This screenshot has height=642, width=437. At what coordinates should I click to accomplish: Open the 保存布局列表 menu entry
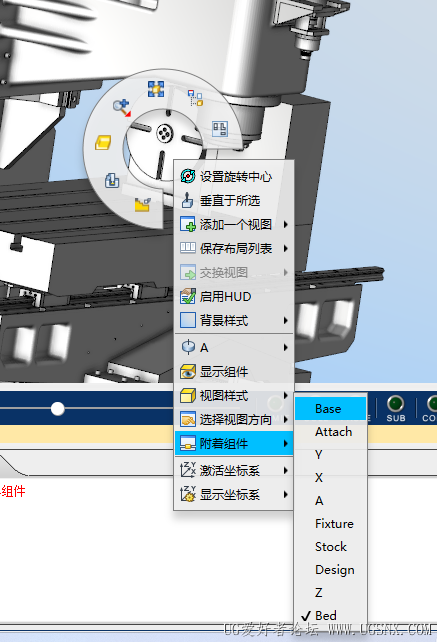tap(234, 249)
